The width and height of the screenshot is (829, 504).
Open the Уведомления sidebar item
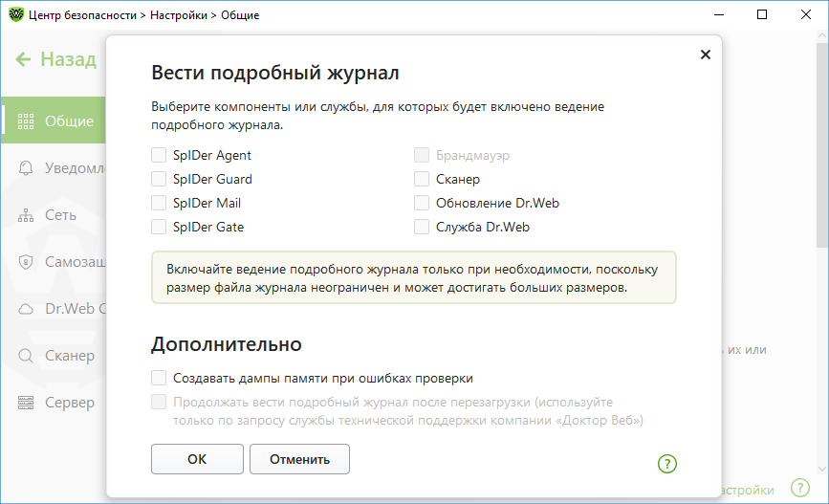(76, 168)
